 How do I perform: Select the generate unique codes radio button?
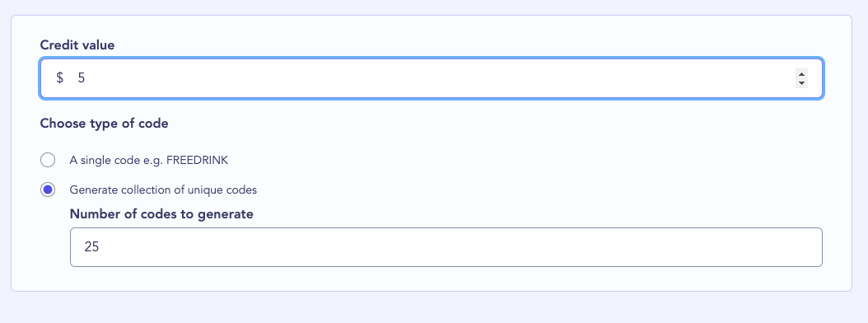(48, 190)
